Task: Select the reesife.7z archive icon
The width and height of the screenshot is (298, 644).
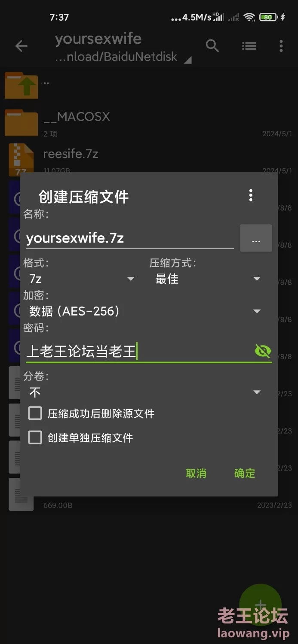Action: point(21,159)
